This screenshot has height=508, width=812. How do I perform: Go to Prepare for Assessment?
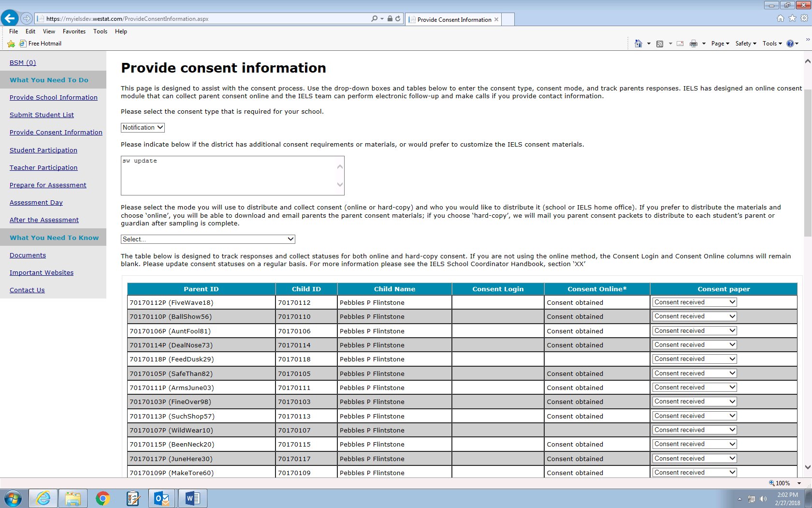(x=48, y=185)
